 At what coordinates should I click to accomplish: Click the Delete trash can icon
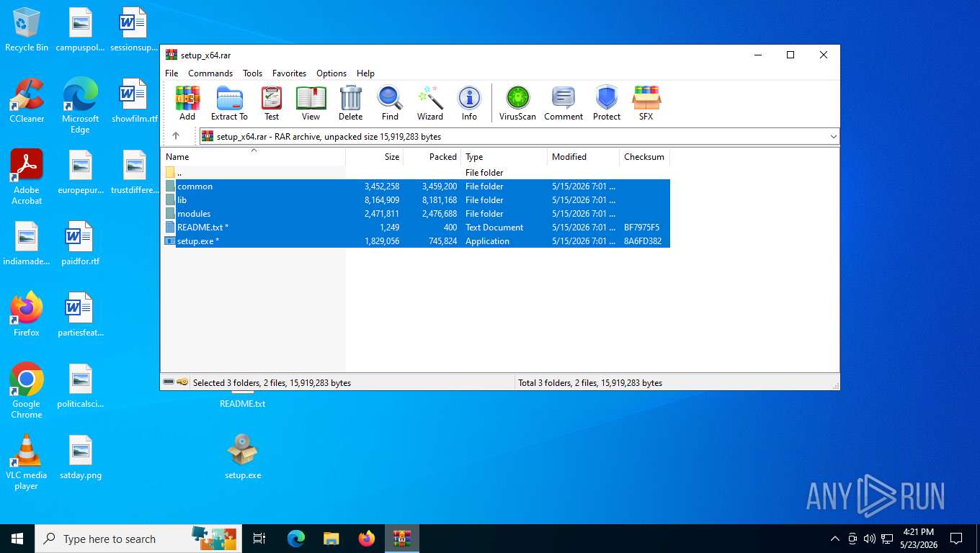350,103
